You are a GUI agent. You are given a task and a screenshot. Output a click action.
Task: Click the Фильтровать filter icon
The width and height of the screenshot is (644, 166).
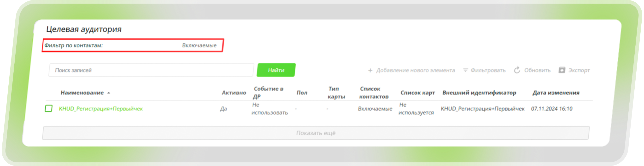[x=465, y=71]
